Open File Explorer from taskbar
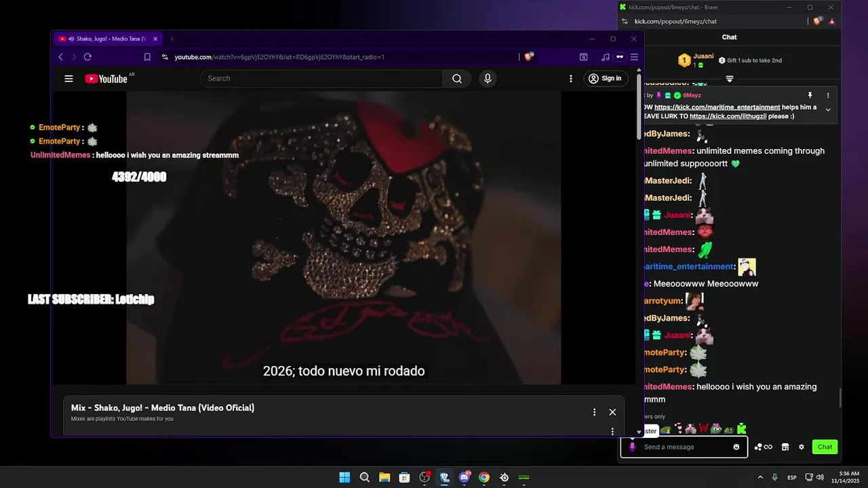 click(x=384, y=477)
